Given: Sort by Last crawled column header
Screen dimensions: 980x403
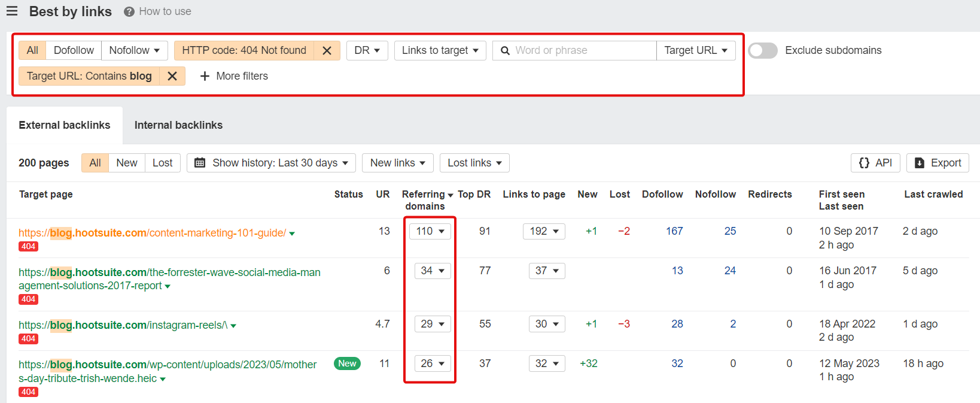Looking at the screenshot, I should pyautogui.click(x=933, y=194).
